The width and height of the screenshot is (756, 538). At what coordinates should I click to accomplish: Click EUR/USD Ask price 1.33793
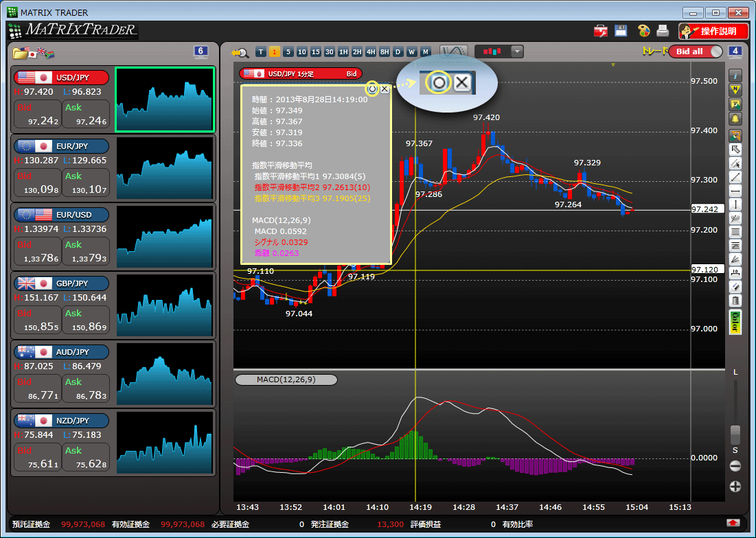point(86,251)
